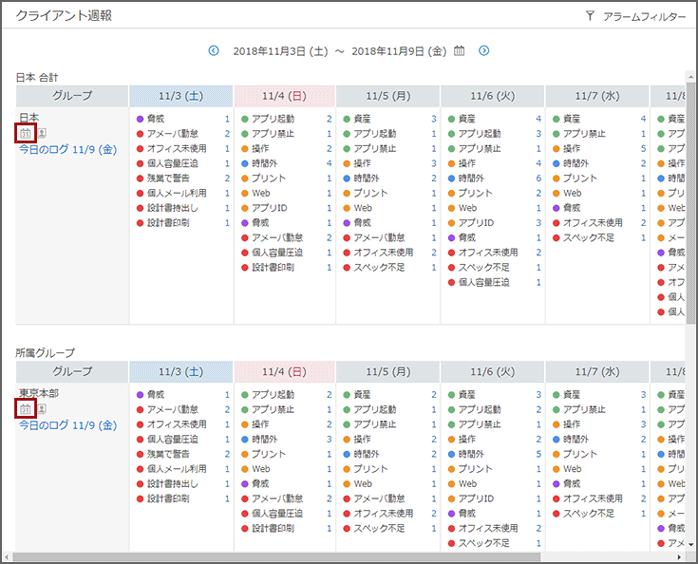Open 今日のログ 11/9 link for 日本
The height and width of the screenshot is (564, 698).
68,150
